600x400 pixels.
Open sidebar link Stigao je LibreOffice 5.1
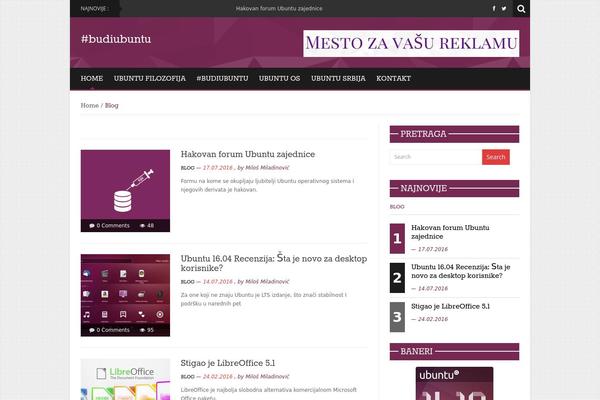point(450,306)
